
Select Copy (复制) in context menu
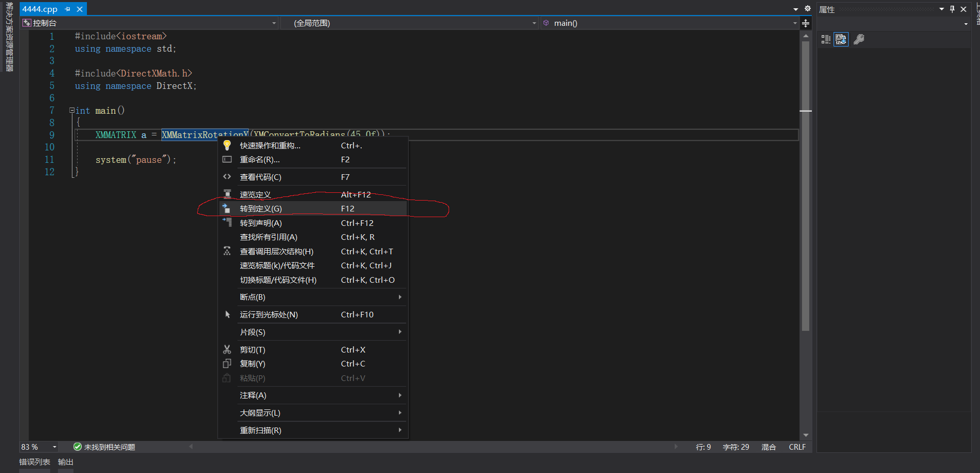(x=313, y=364)
